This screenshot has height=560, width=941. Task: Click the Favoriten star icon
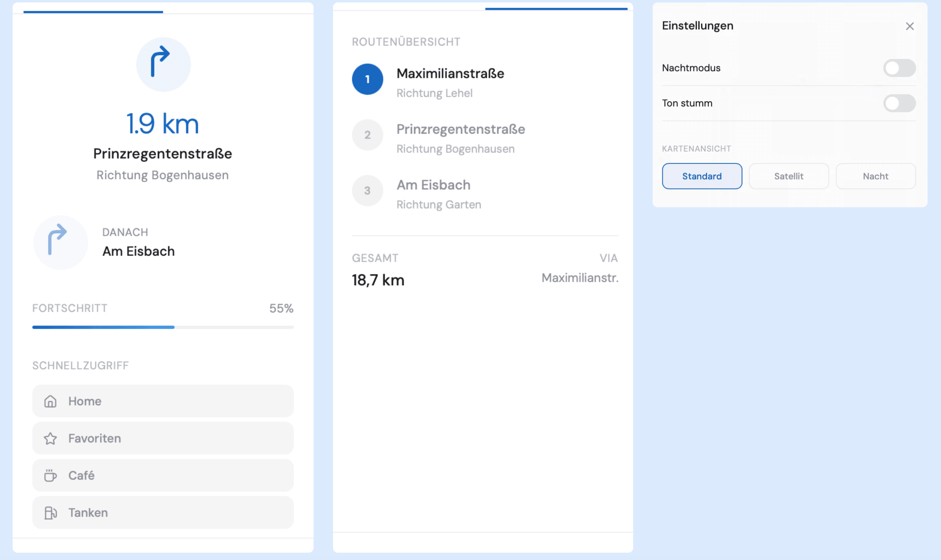tap(50, 438)
